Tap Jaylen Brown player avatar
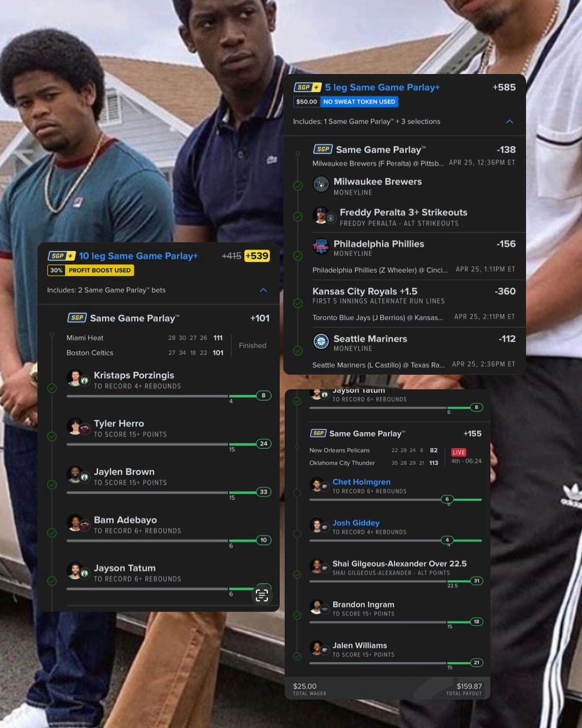582x728 pixels. click(x=75, y=474)
